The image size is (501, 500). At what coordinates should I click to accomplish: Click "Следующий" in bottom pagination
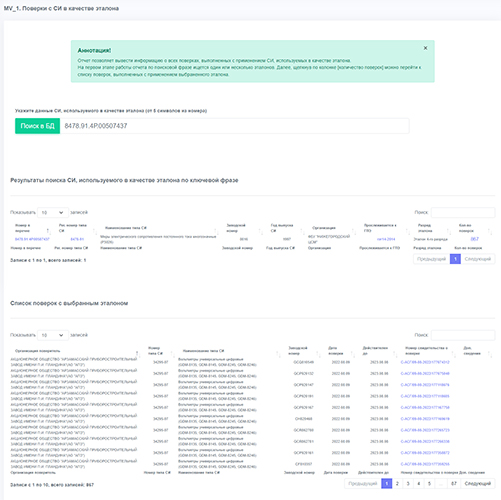tap(478, 483)
